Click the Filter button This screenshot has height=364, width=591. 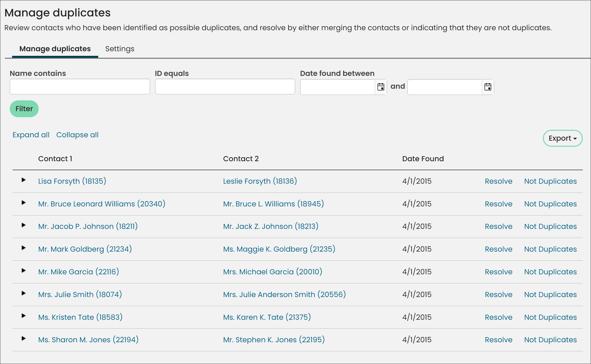pyautogui.click(x=24, y=109)
